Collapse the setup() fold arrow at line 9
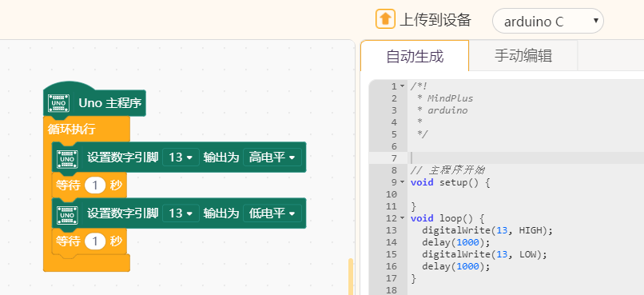 (402, 182)
